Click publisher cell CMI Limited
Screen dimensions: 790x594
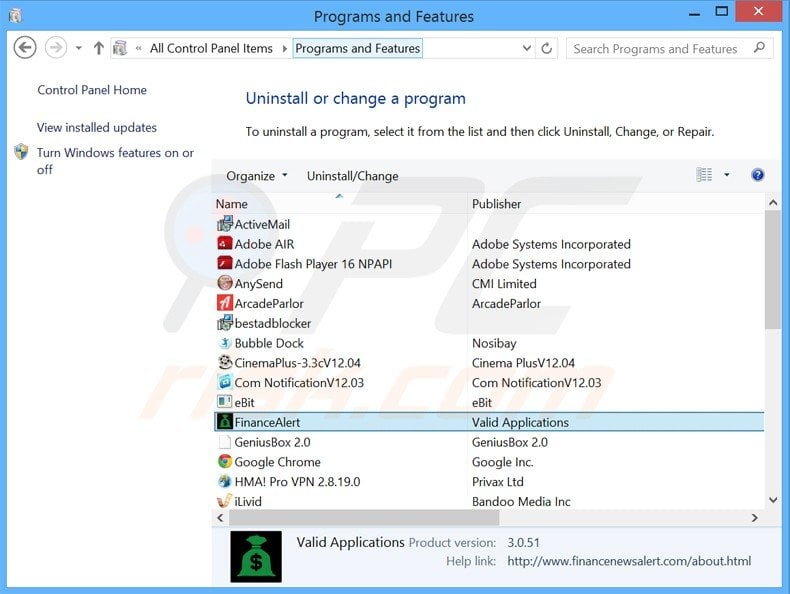tap(504, 284)
